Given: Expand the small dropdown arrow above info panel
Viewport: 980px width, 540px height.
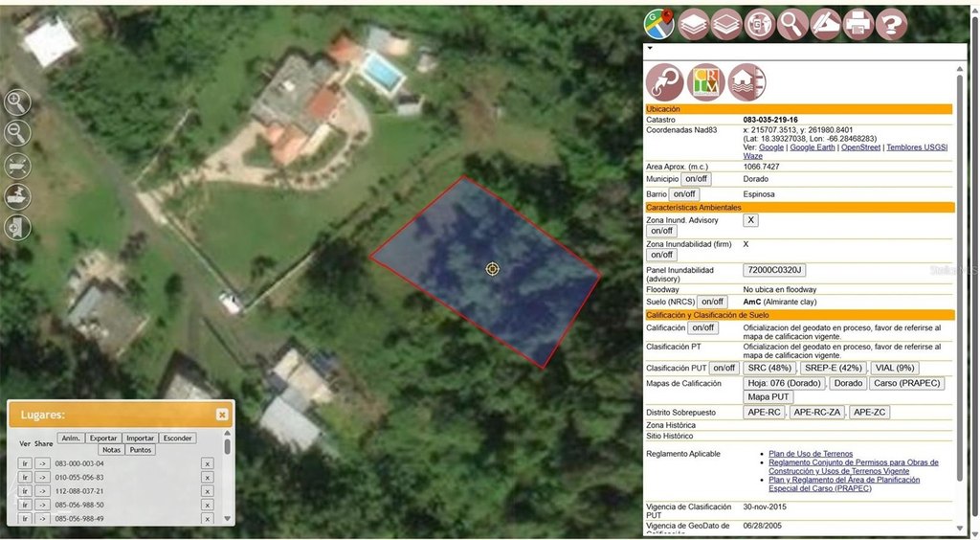Looking at the screenshot, I should (650, 47).
